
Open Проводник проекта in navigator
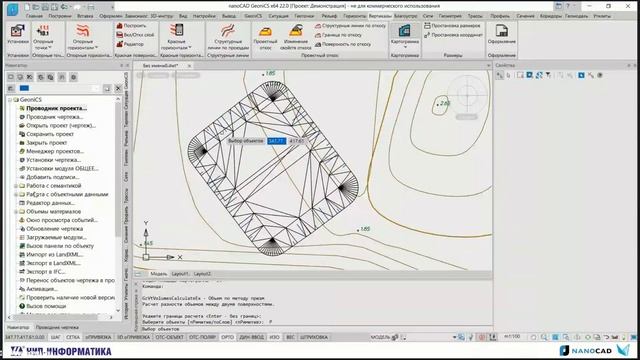(x=56, y=108)
